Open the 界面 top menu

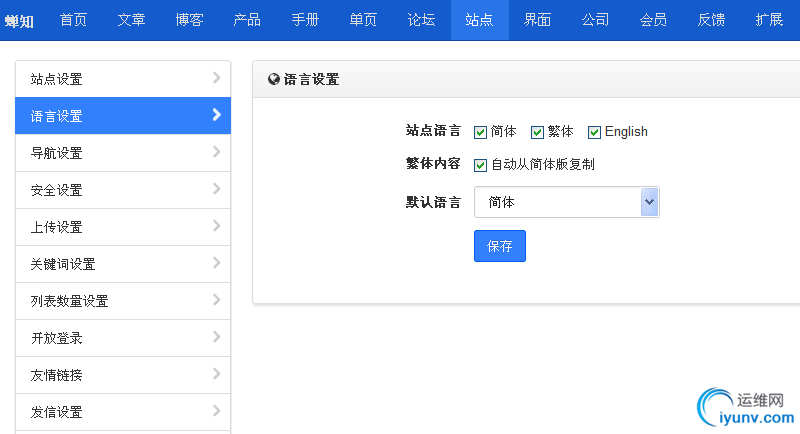pyautogui.click(x=537, y=20)
